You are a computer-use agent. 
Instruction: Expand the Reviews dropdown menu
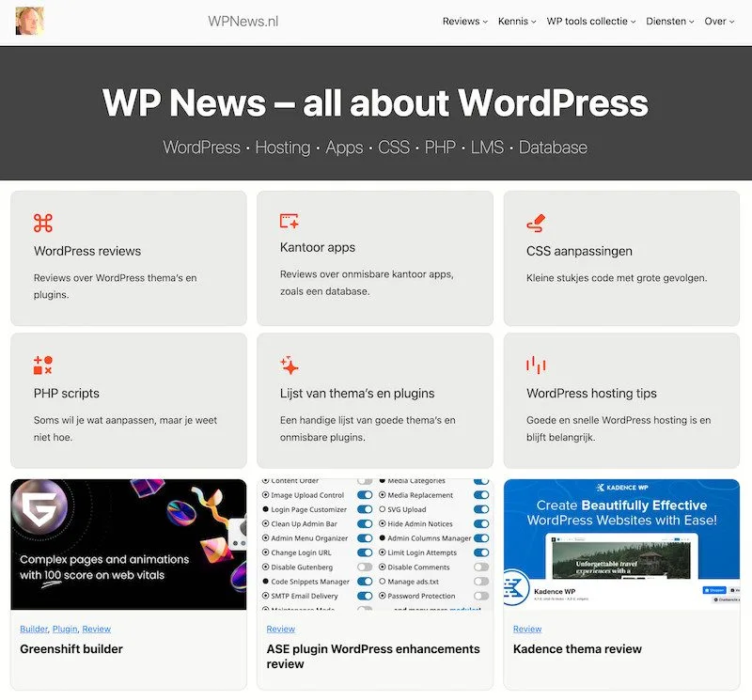[x=464, y=22]
